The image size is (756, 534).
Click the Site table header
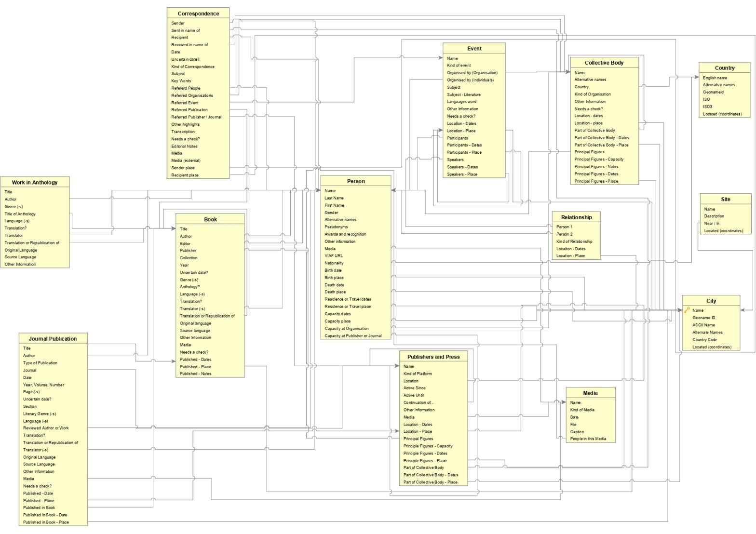click(x=725, y=199)
